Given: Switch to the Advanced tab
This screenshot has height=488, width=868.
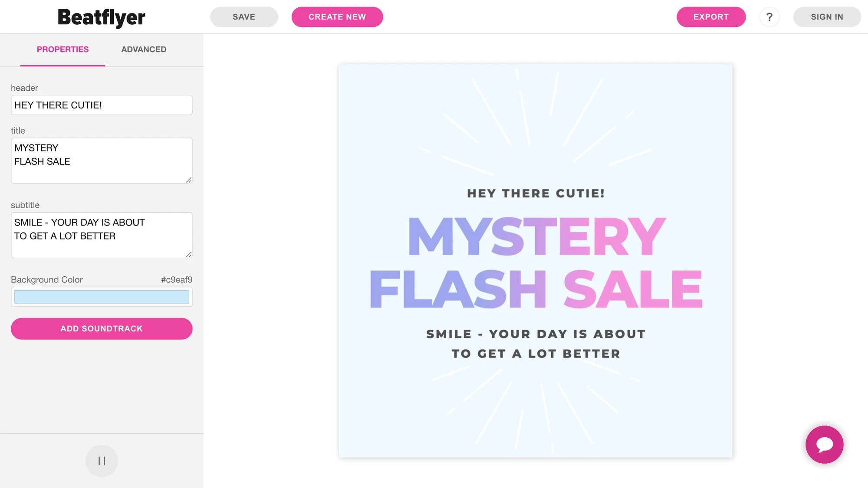Looking at the screenshot, I should 144,49.
